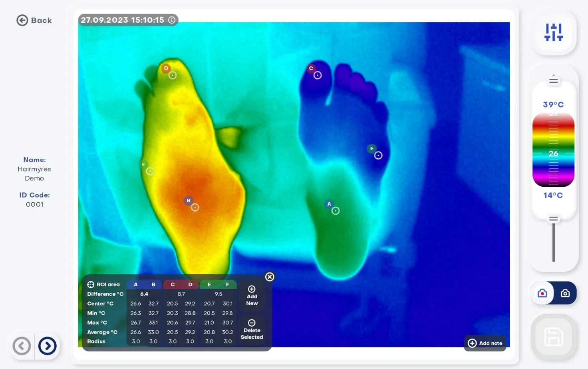Select column E header in ROI table

click(x=209, y=285)
